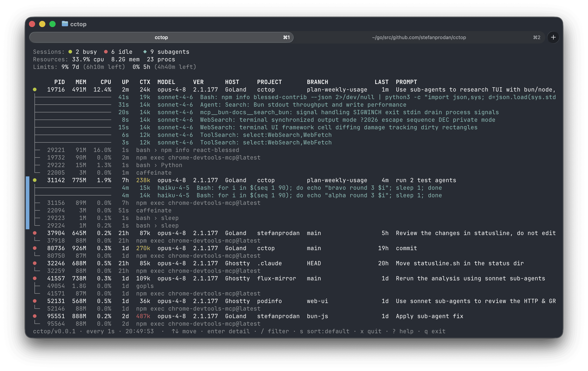The width and height of the screenshot is (588, 371).
Task: Select session PID 32246
Action: click(x=294, y=263)
